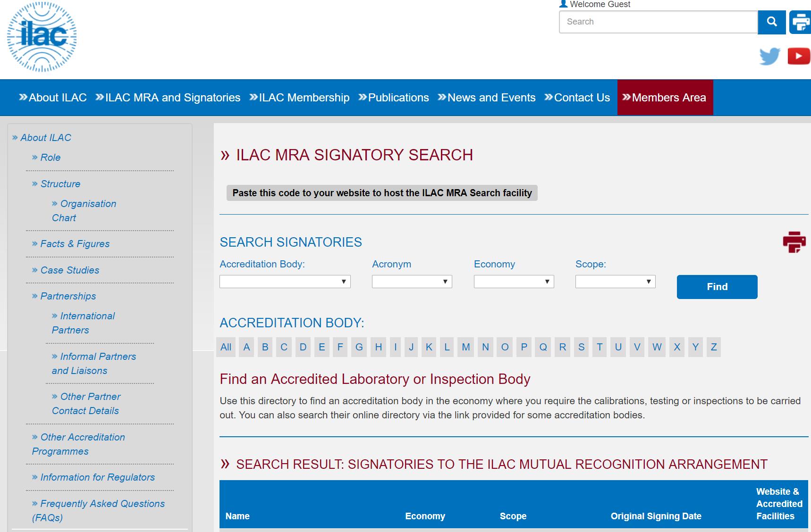Expand the Accreditation Body dropdown
The height and width of the screenshot is (532, 811).
[x=285, y=282]
